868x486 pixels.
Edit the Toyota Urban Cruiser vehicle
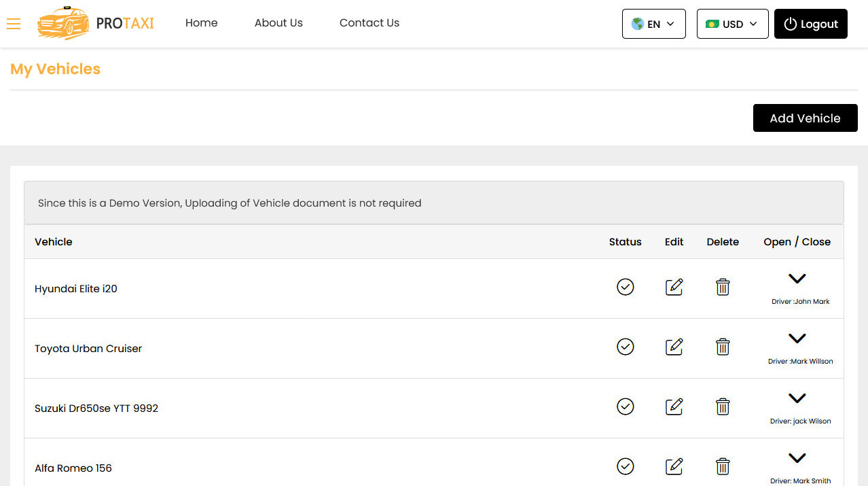tap(674, 347)
